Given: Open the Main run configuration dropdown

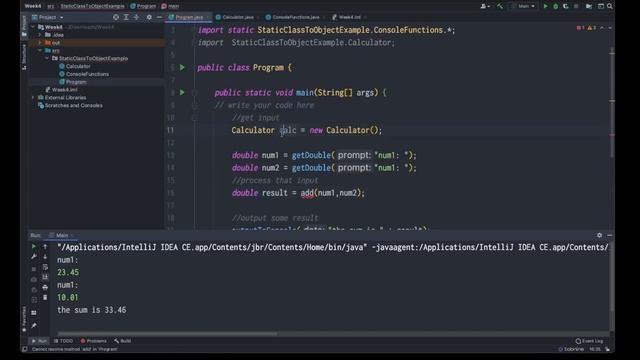Looking at the screenshot, I should (523, 6).
